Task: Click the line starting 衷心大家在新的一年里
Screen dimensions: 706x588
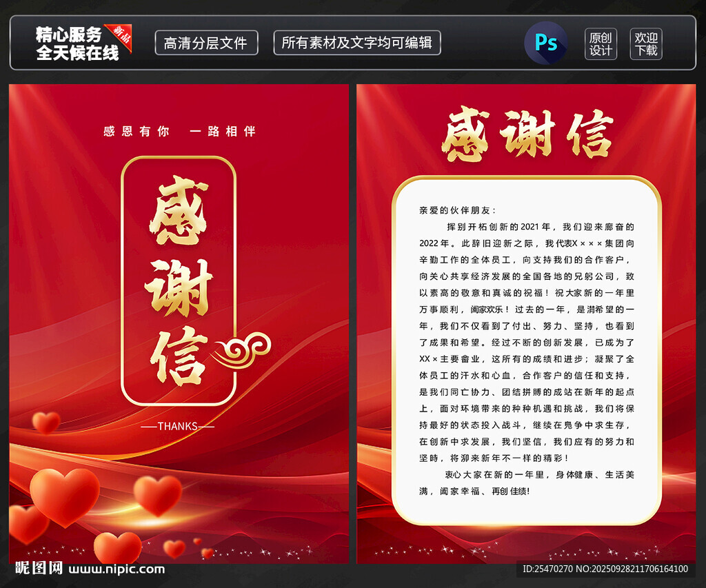Action: coord(539,474)
